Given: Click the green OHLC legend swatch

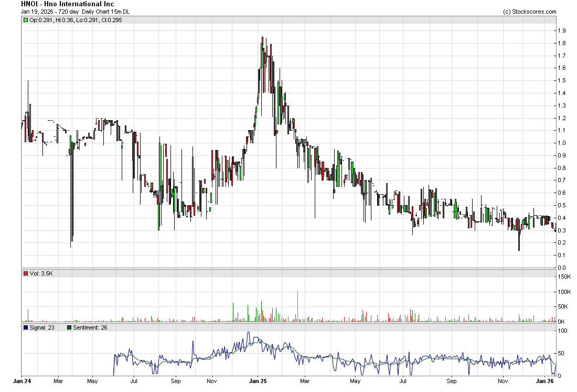Looking at the screenshot, I should click(25, 20).
